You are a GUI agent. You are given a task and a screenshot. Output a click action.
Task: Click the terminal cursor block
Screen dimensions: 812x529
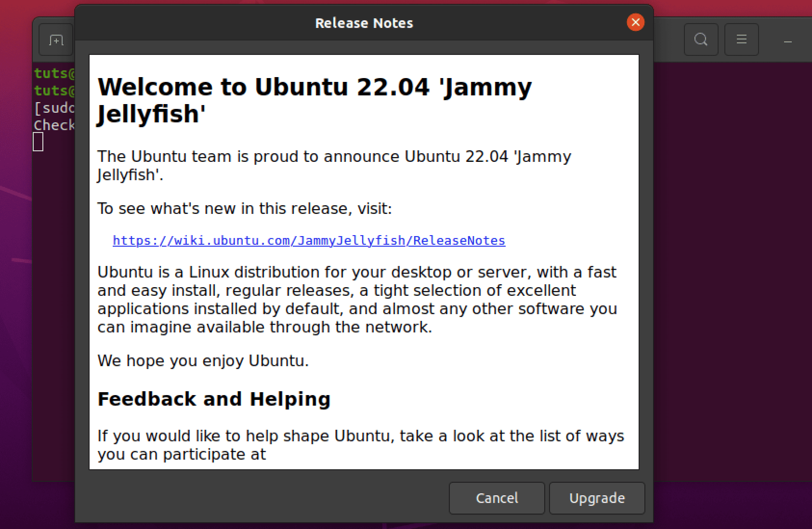38,142
